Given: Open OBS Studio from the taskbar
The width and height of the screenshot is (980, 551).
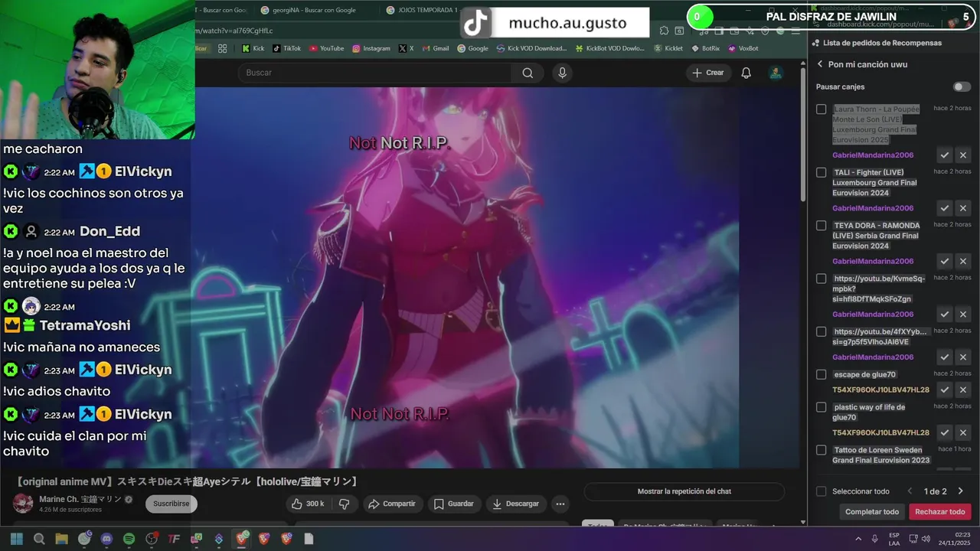Looking at the screenshot, I should 152,539.
